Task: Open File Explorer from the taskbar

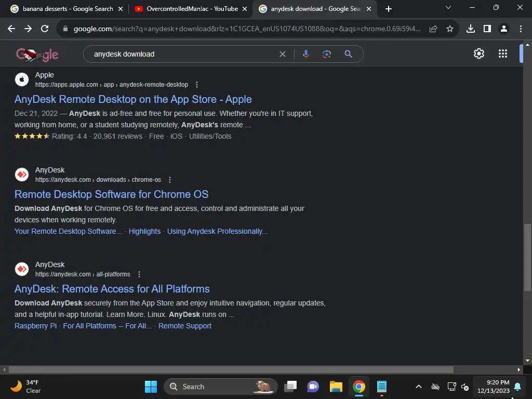Action: [x=336, y=387]
